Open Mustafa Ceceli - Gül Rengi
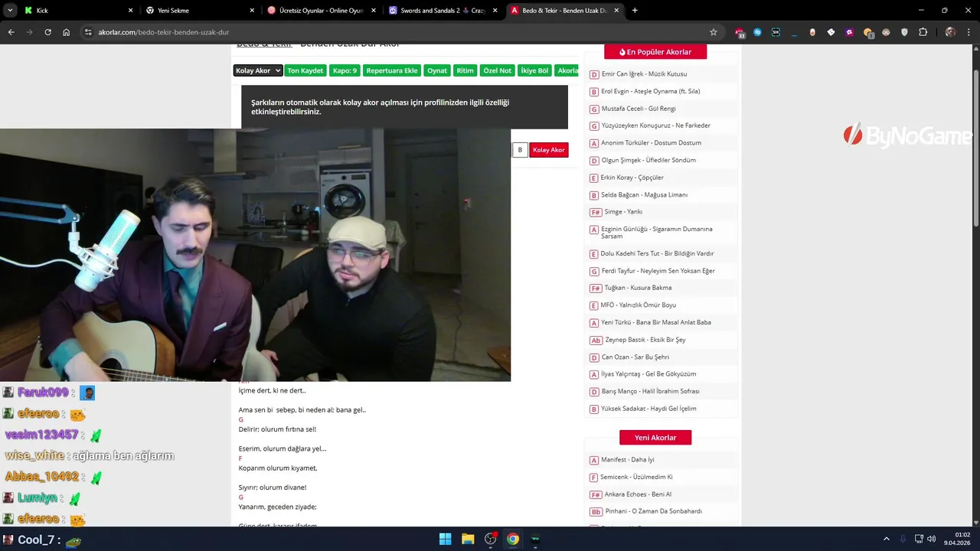The image size is (980, 551). [639, 109]
